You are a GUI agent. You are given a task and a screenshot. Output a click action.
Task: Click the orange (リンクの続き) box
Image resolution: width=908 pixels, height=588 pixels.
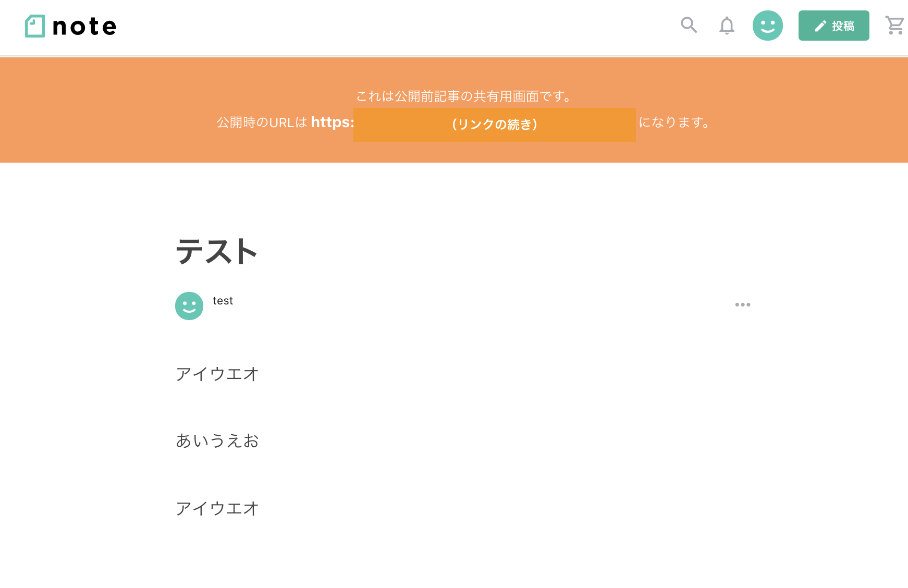pyautogui.click(x=495, y=125)
